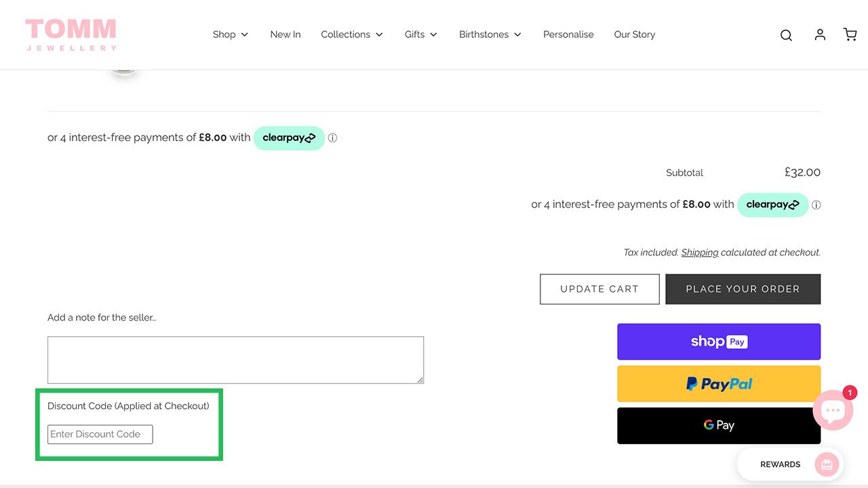Click the TOMM Jewellery logo
Viewport: 868px width, 488px height.
[71, 35]
